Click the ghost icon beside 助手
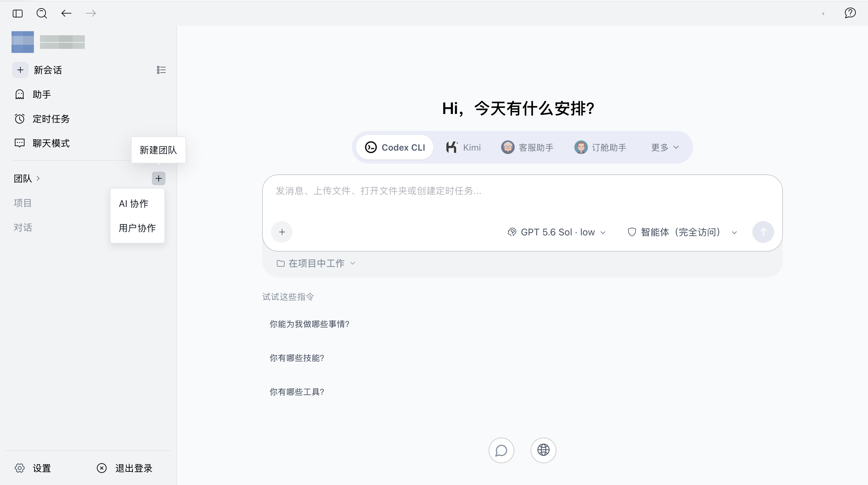The width and height of the screenshot is (868, 485). click(20, 95)
